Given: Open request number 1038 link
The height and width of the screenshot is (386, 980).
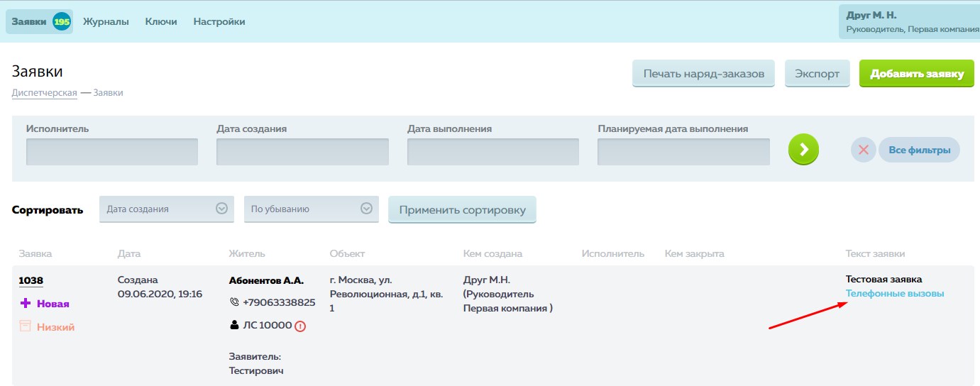Looking at the screenshot, I should (31, 280).
